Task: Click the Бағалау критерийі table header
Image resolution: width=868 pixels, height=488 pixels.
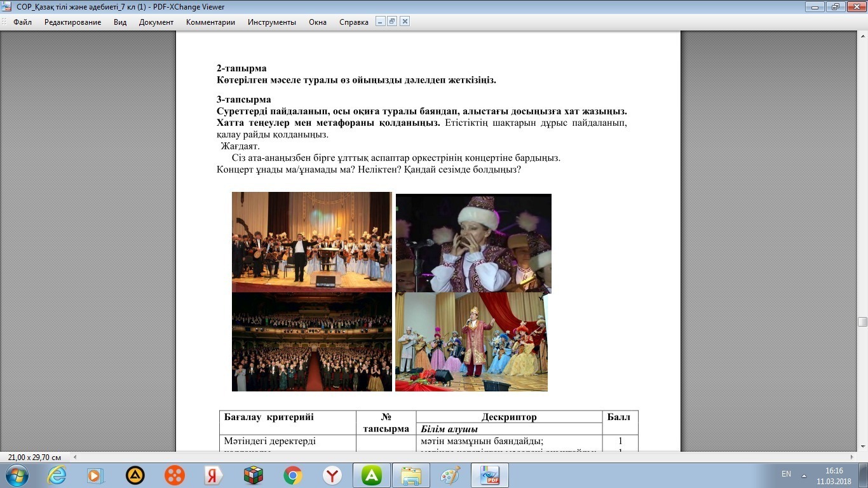Action: pos(269,417)
